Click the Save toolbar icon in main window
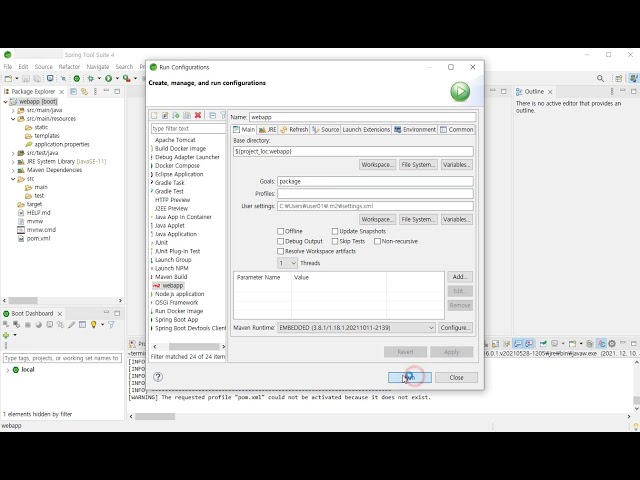This screenshot has width=640, height=480. click(x=26, y=78)
